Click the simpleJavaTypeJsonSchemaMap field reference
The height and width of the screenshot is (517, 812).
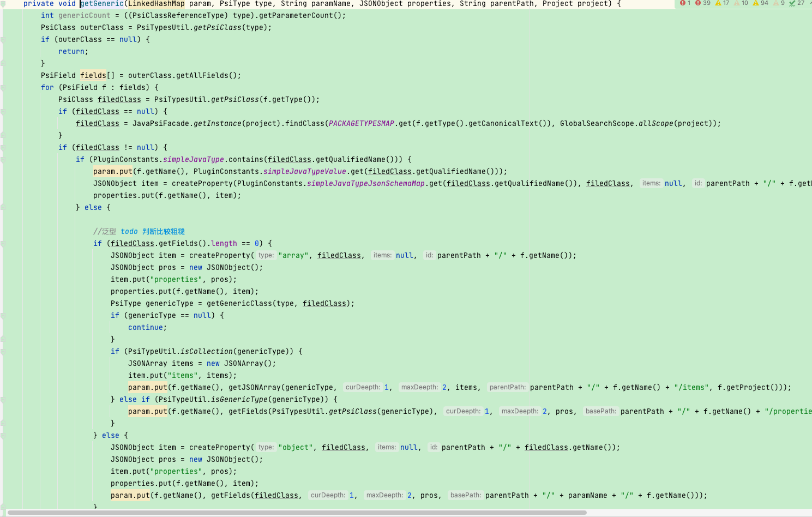(366, 184)
